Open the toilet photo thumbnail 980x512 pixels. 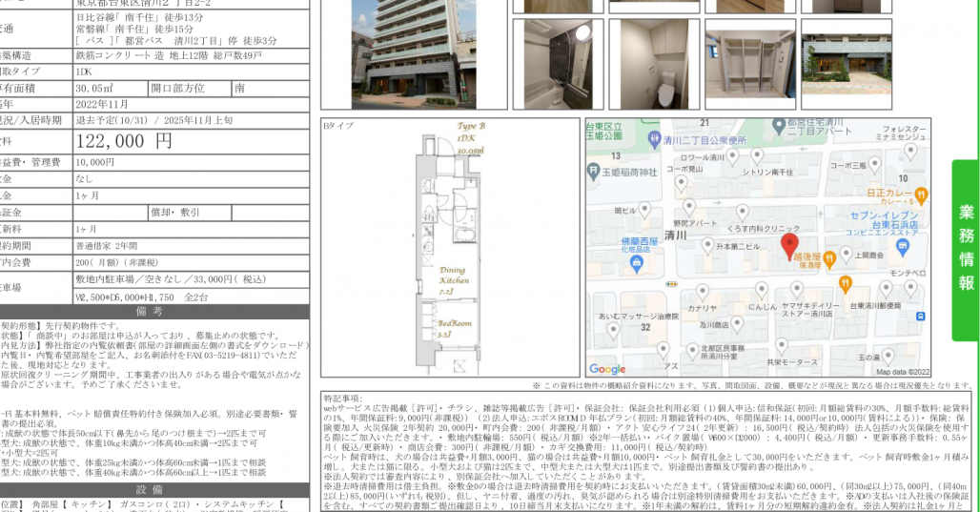[x=653, y=64]
